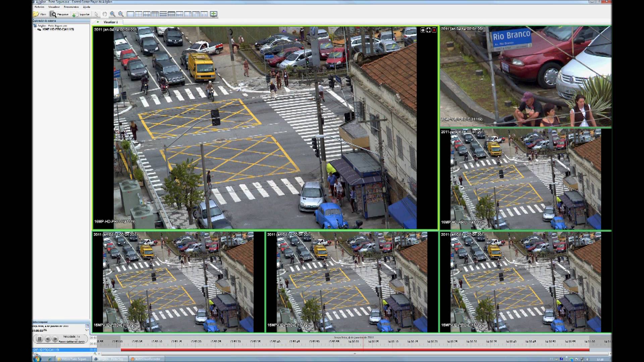This screenshot has width=644, height=362.
Task: Close the main video pane with red X
Action: (434, 30)
